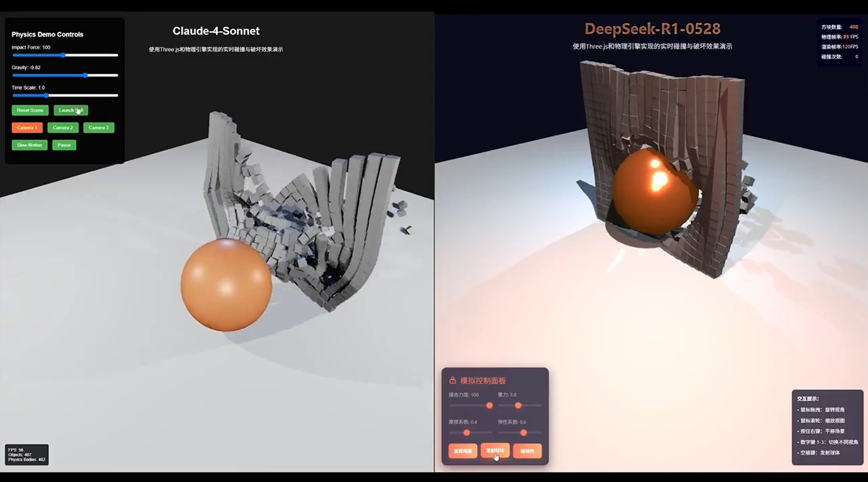868x482 pixels.
Task: Click the 慢动作 slow-motion button
Action: [527, 451]
